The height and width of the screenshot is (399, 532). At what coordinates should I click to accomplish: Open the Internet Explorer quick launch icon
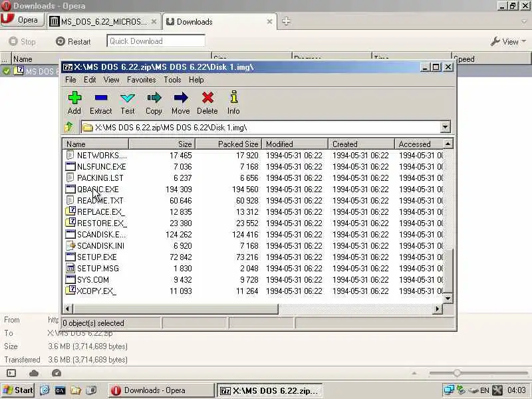point(45,390)
